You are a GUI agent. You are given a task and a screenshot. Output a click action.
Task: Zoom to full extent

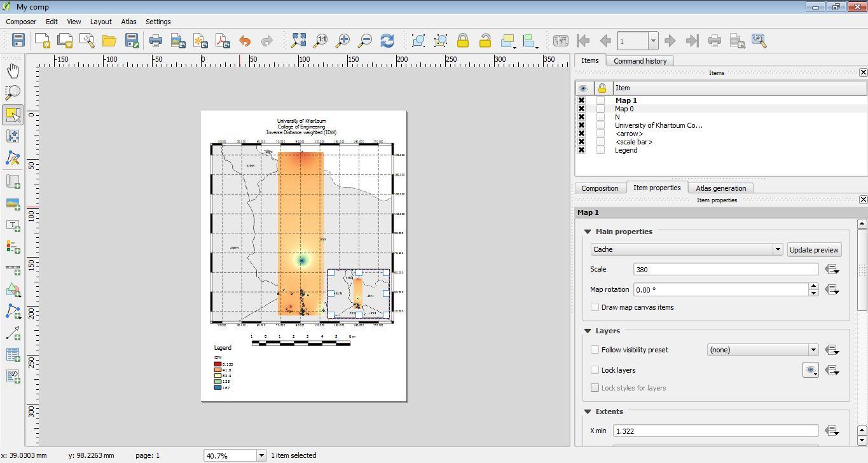pos(298,41)
